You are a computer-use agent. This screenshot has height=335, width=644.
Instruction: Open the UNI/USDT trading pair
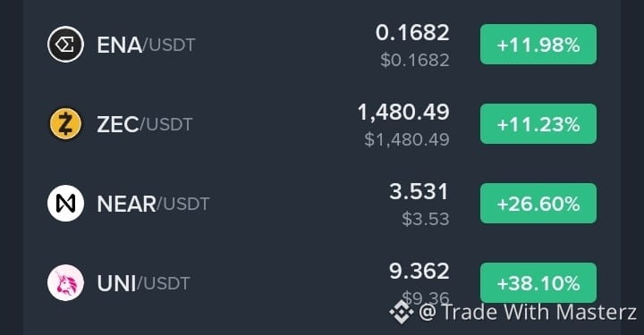[143, 283]
